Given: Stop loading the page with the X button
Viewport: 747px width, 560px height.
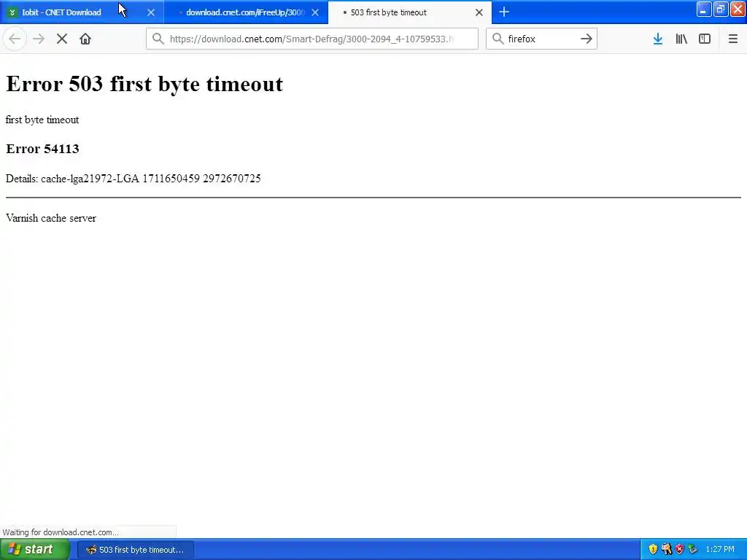Looking at the screenshot, I should click(x=62, y=39).
